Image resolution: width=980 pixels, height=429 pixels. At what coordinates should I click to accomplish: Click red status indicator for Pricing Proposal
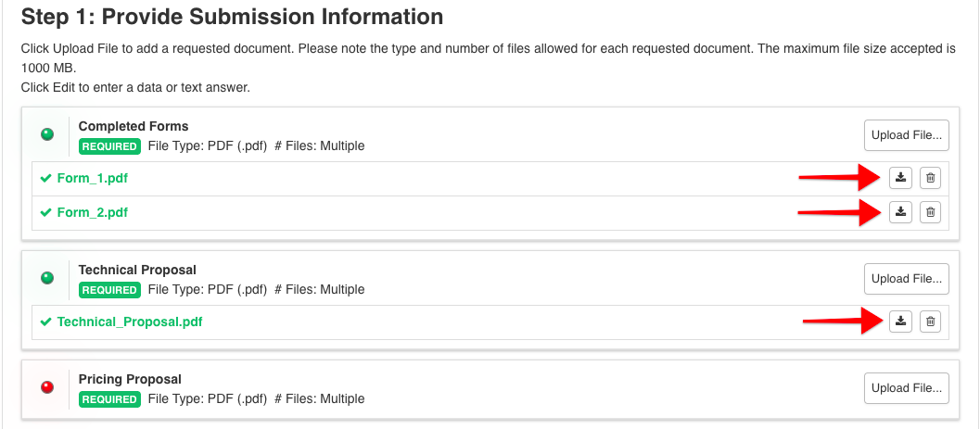(x=47, y=387)
